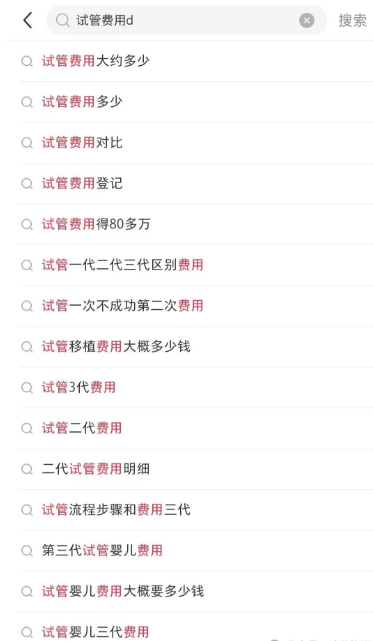Viewport: 374px width, 641px height.
Task: Click the magnifier icon in search bar
Action: pos(63,20)
